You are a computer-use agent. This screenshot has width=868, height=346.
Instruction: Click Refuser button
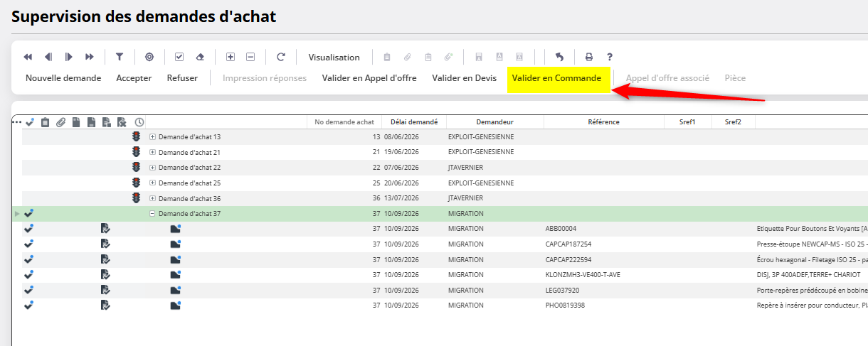pyautogui.click(x=182, y=78)
